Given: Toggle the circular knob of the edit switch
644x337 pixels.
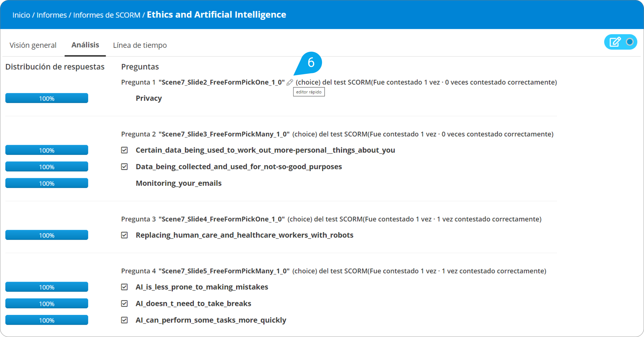Looking at the screenshot, I should pyautogui.click(x=630, y=42).
